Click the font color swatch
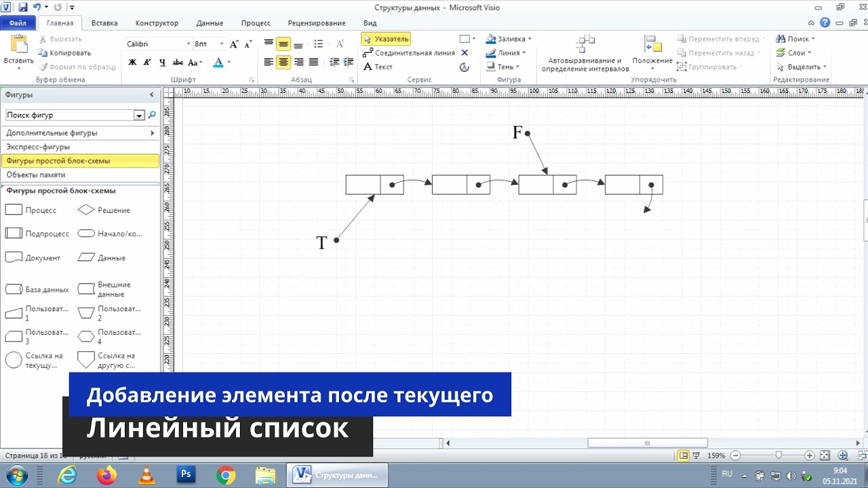This screenshot has height=488, width=868. click(218, 62)
